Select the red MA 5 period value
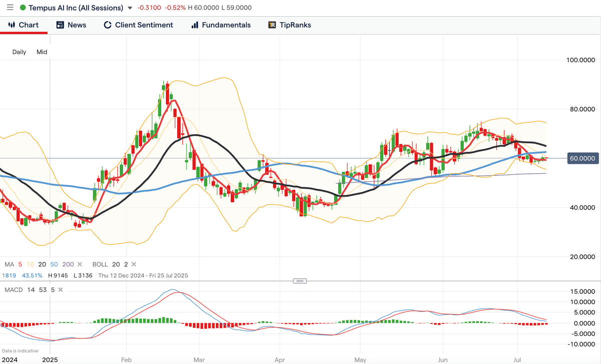This screenshot has height=364, width=601. (20, 264)
